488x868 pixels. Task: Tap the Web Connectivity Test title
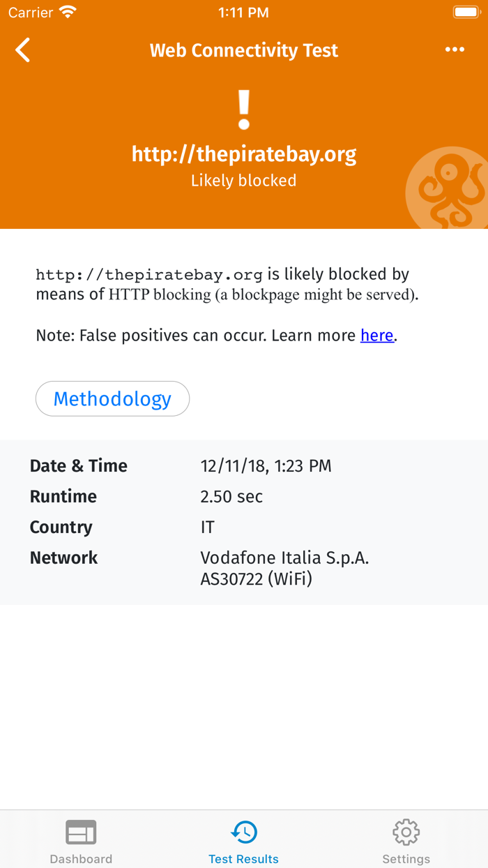pos(243,50)
